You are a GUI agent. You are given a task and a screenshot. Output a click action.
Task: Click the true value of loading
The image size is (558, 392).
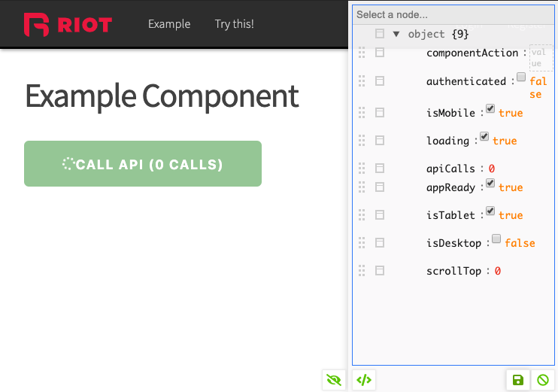click(505, 141)
